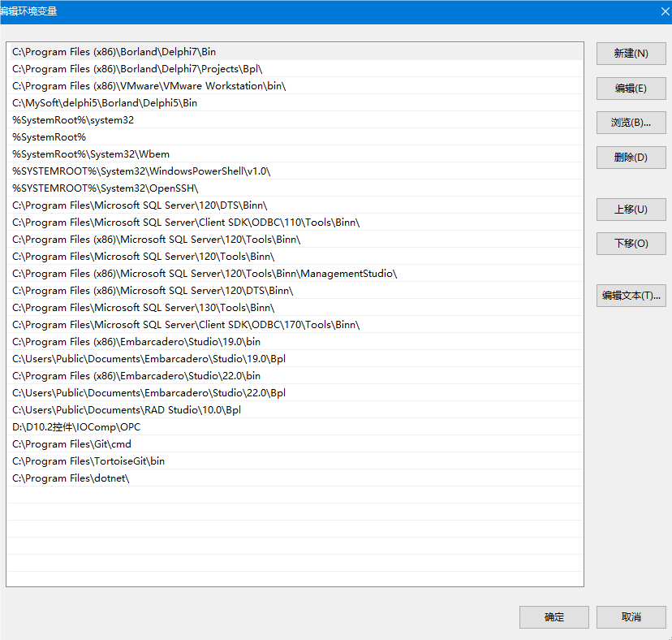The width and height of the screenshot is (672, 640).
Task: Select Embarcadero\Studio\19.0\bin path entry
Action: pos(295,342)
